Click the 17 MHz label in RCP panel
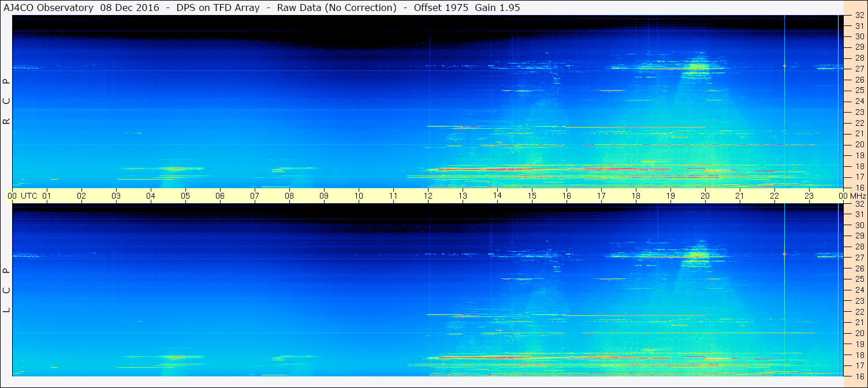 (x=859, y=177)
